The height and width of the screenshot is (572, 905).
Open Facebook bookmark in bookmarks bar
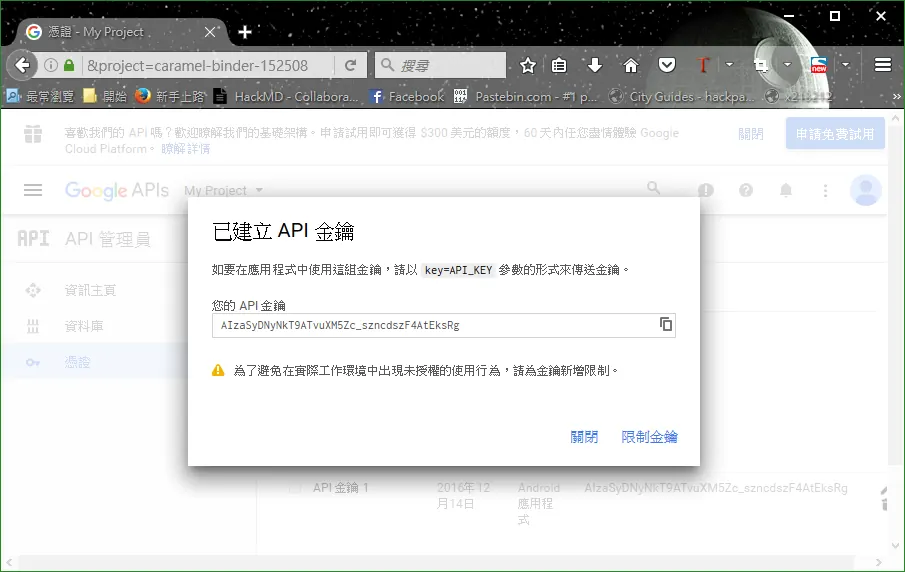pos(407,96)
